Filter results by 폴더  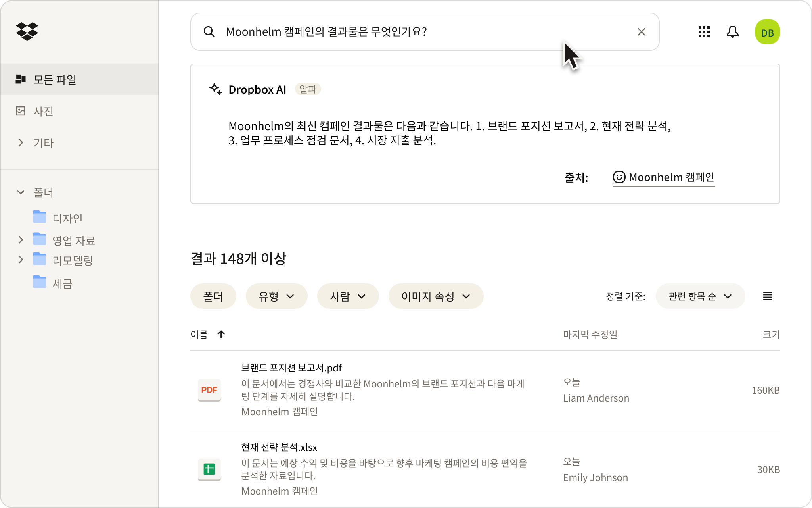213,296
